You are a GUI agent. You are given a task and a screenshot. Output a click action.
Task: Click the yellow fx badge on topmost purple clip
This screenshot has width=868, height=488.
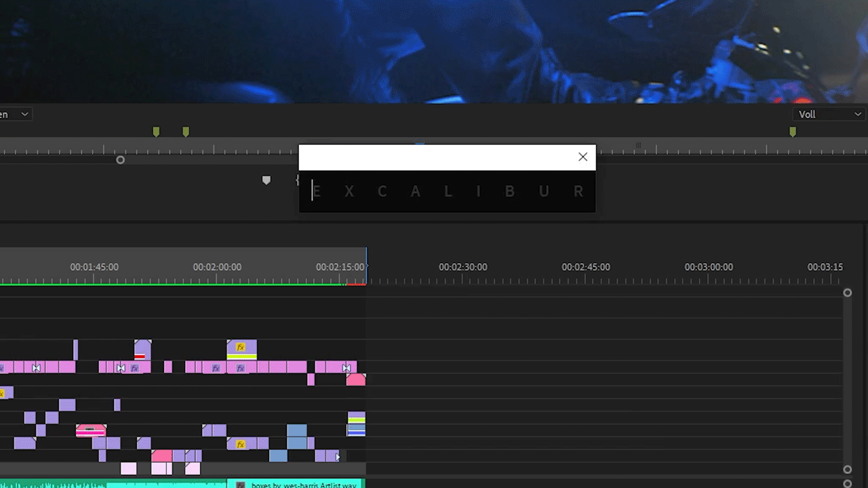240,347
